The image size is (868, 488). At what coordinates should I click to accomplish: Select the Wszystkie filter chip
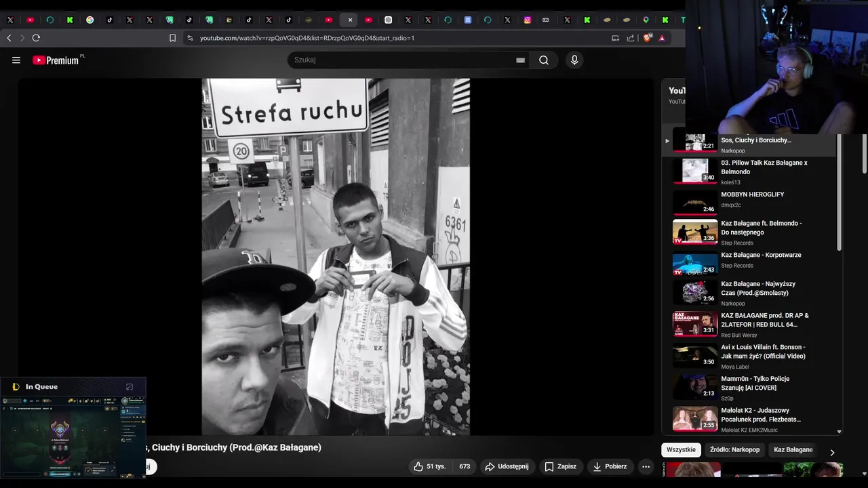[x=681, y=449]
